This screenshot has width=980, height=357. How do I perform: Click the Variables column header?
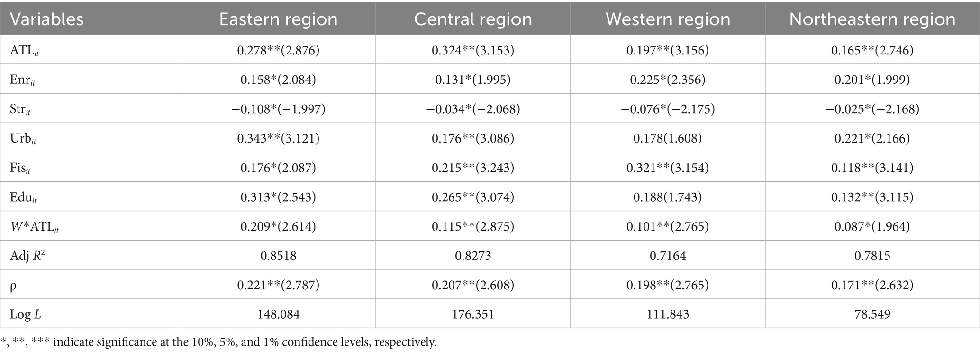pyautogui.click(x=47, y=19)
